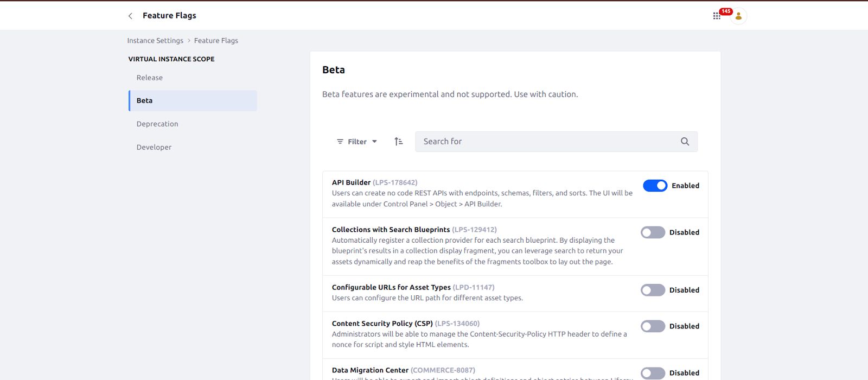Click the COMMERCE-8087 ticket reference
Screen dimensions: 868x380
(x=443, y=370)
